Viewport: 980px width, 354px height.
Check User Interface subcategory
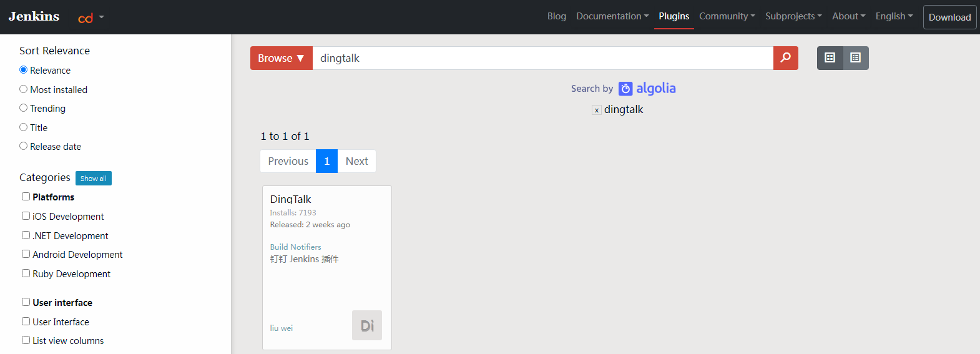(x=26, y=322)
